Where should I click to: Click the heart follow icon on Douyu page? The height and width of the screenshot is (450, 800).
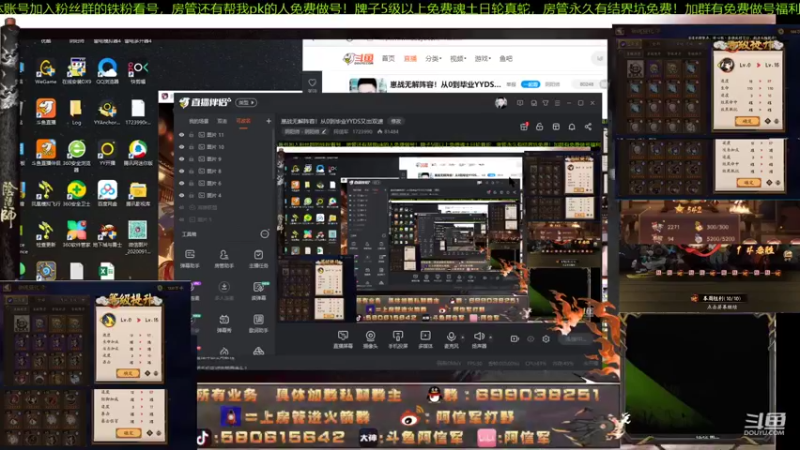tap(312, 82)
